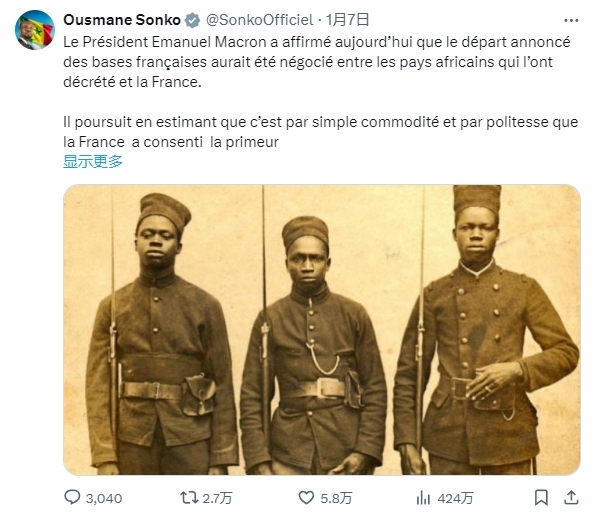Open the view analytics bar chart icon
597x520 pixels.
click(x=423, y=498)
